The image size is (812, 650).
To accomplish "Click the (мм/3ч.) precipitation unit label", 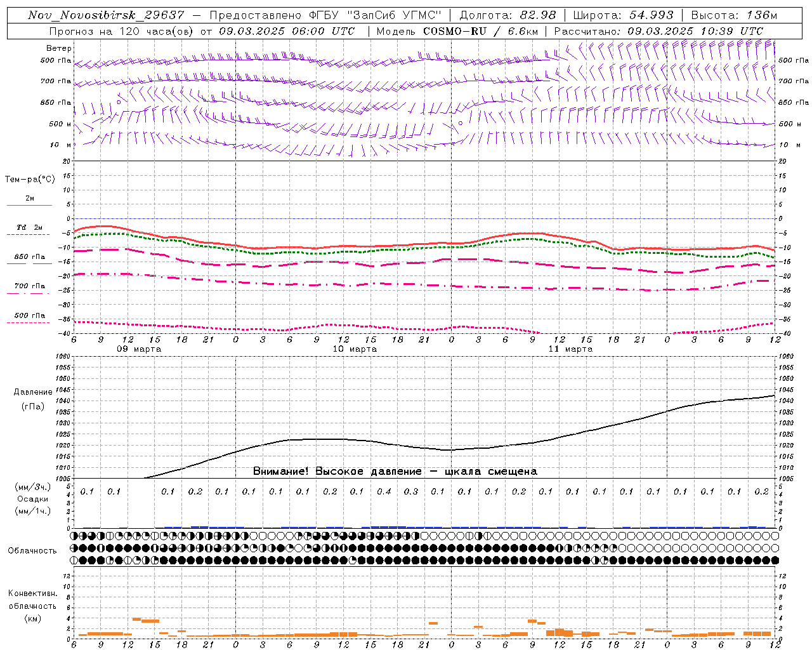I will pyautogui.click(x=33, y=487).
